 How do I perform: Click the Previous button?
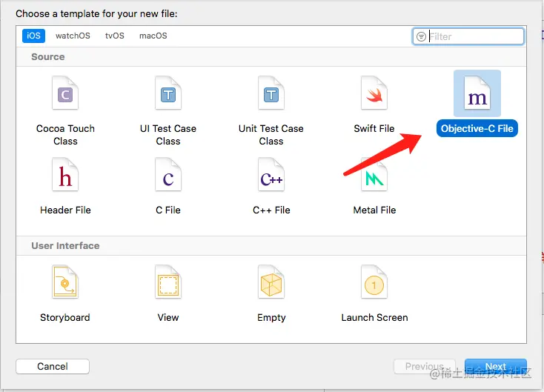425,366
